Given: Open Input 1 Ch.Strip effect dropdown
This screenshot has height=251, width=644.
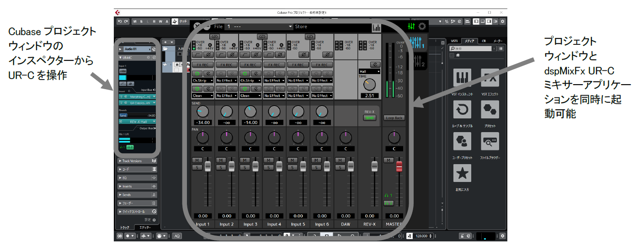Looking at the screenshot, I should click(203, 80).
